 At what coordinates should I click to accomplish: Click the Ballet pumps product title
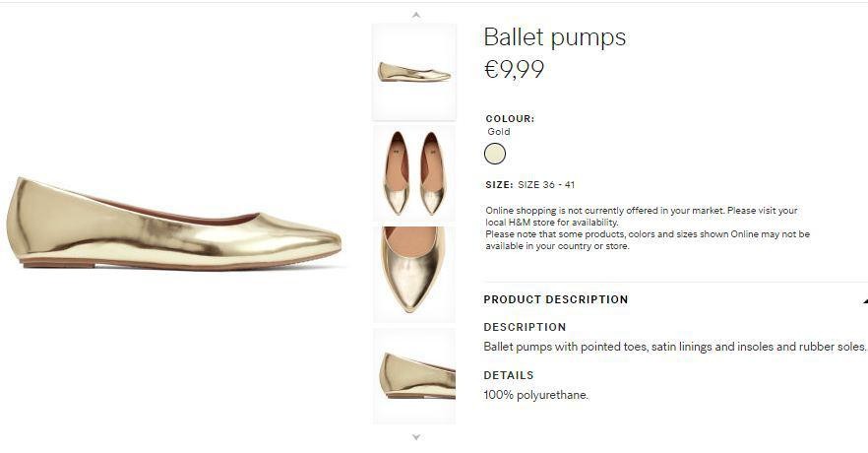[555, 37]
